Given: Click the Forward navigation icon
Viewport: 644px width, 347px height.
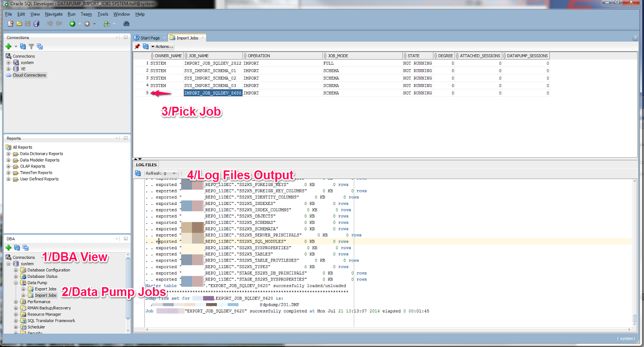Looking at the screenshot, I should point(87,24).
